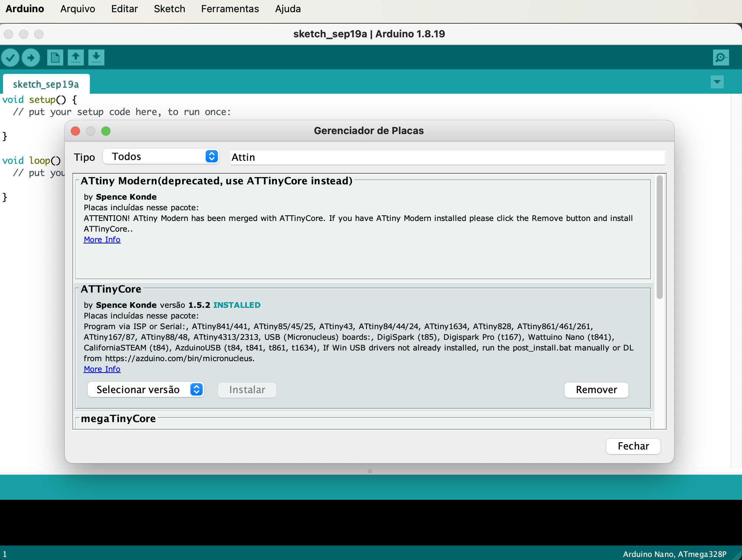Click the green zoom button of the dialog
This screenshot has width=742, height=560.
[106, 131]
